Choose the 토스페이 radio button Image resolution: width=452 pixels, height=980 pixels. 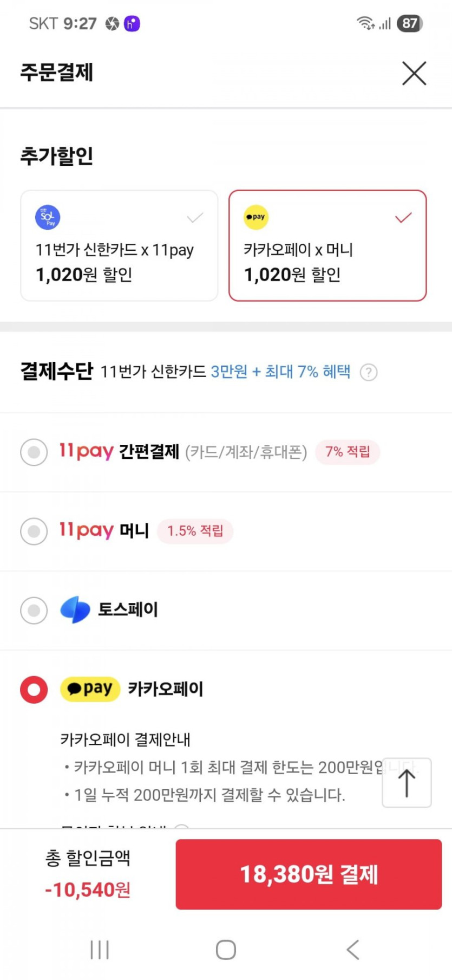pyautogui.click(x=34, y=610)
